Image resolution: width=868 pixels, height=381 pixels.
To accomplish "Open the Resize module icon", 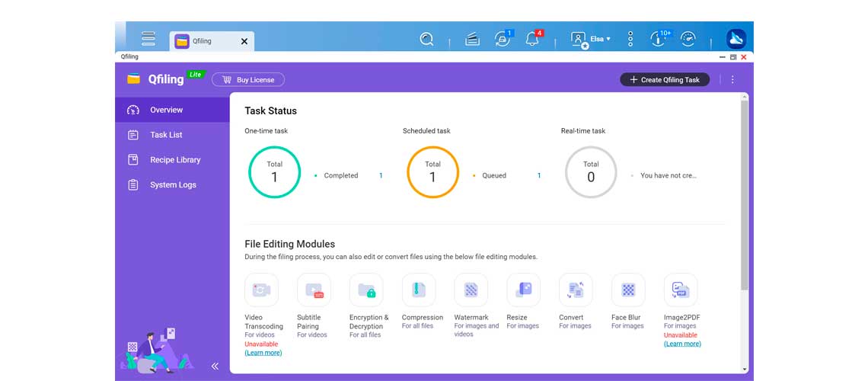I will click(523, 290).
